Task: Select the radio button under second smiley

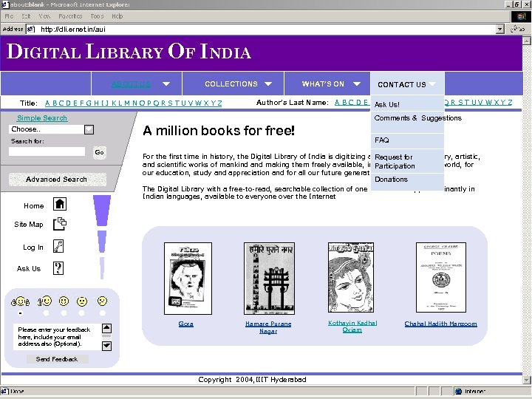Action: tap(46, 313)
